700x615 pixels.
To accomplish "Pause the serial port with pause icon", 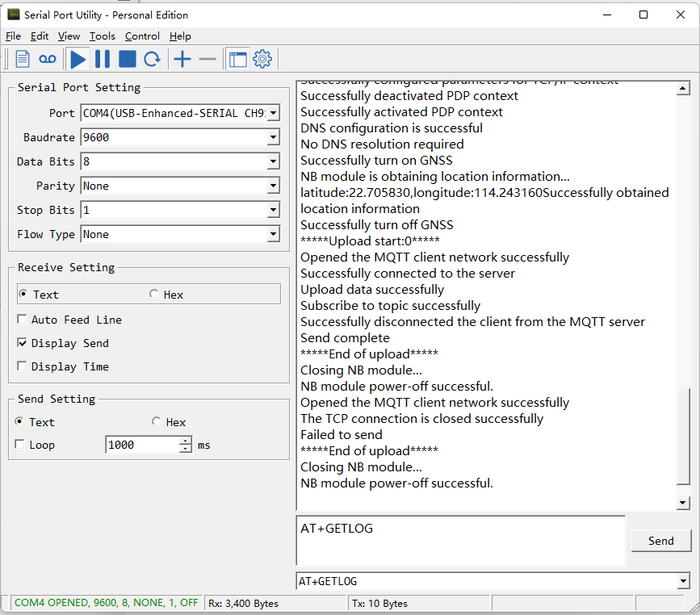I will 103,59.
